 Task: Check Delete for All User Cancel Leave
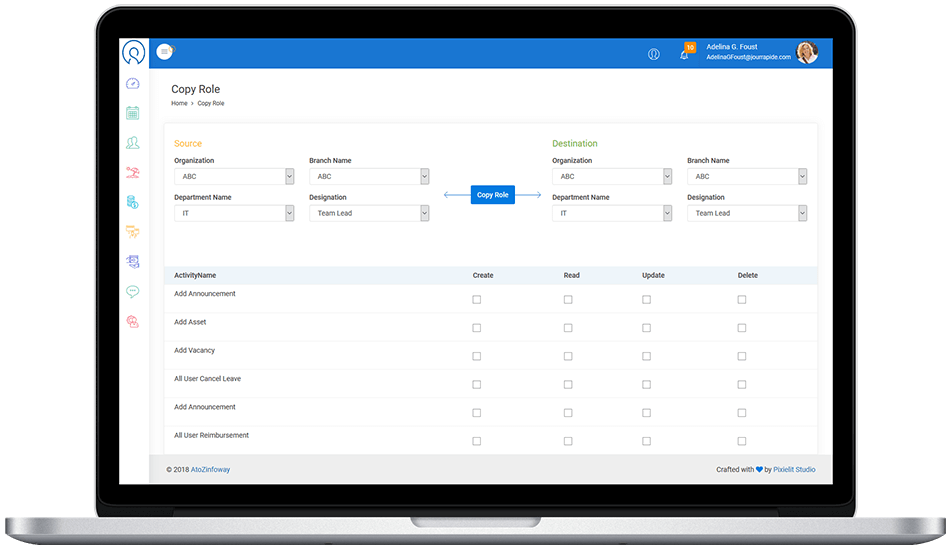click(742, 385)
